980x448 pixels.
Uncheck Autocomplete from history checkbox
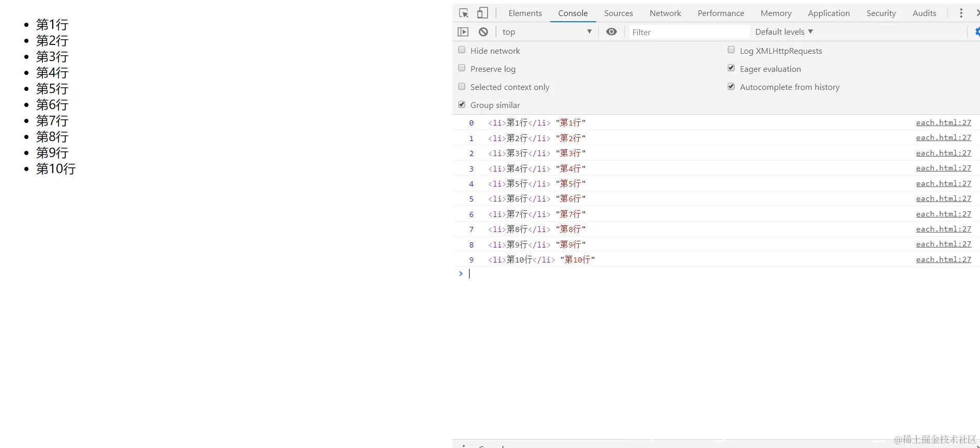pyautogui.click(x=731, y=86)
